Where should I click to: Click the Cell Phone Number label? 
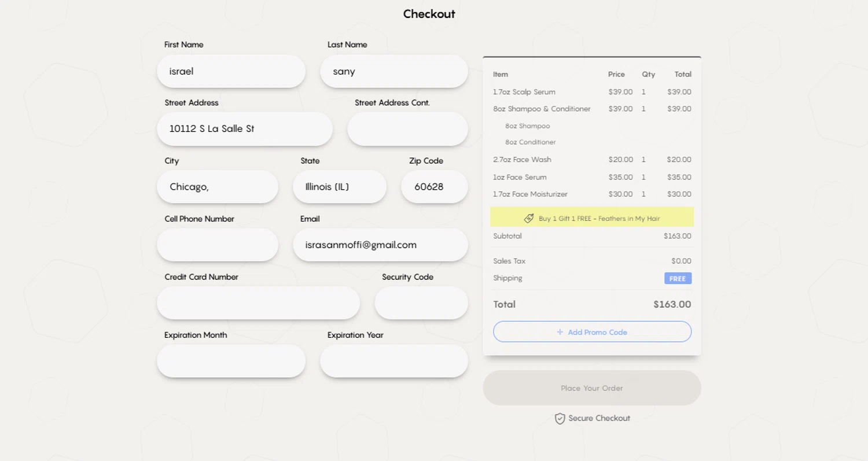199,219
